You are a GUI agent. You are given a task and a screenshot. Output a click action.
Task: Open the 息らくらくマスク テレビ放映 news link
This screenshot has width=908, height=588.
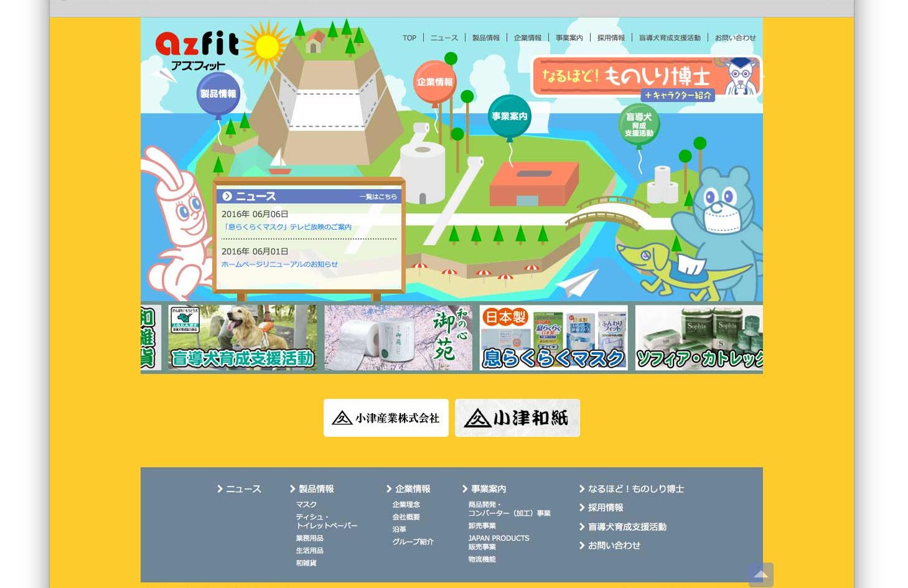287,227
